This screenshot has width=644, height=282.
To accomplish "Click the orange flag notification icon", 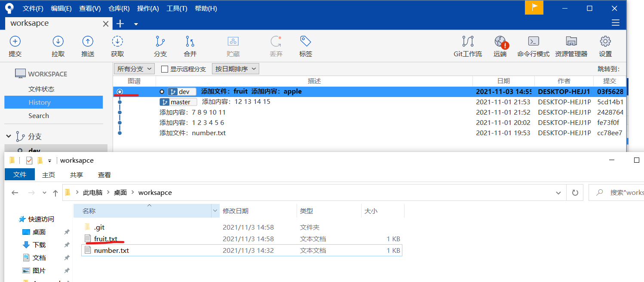I will tap(534, 7).
